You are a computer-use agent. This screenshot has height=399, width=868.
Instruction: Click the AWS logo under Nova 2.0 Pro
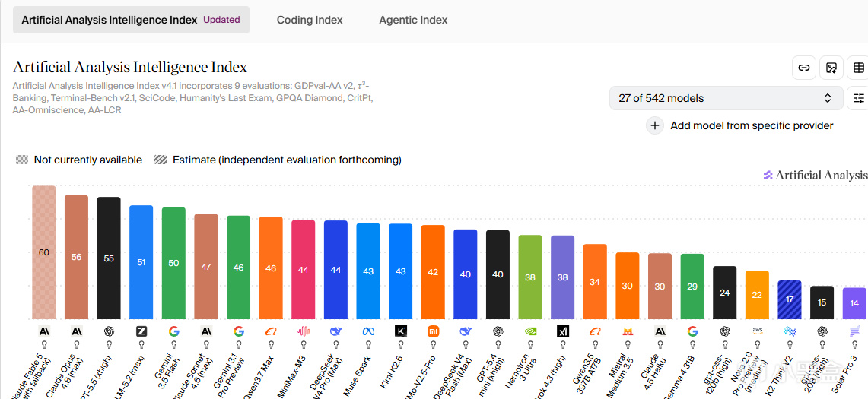click(x=757, y=331)
